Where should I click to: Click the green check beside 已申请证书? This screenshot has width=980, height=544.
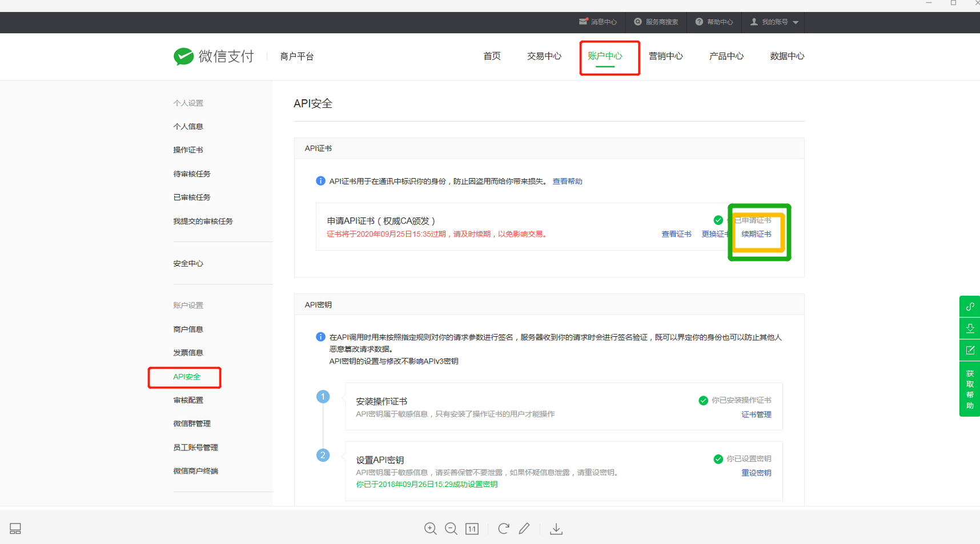coord(718,220)
